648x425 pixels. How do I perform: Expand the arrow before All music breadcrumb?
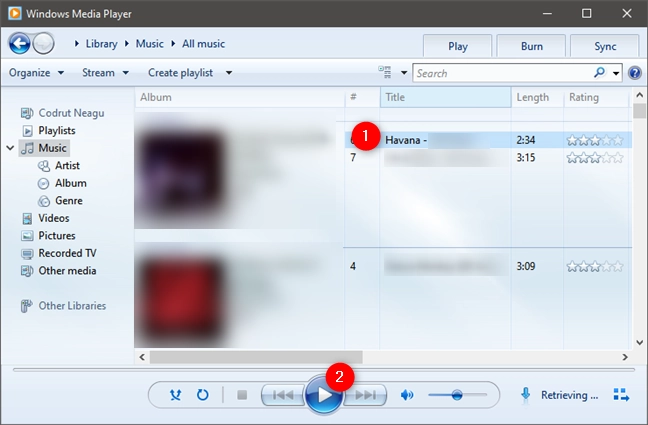[173, 43]
